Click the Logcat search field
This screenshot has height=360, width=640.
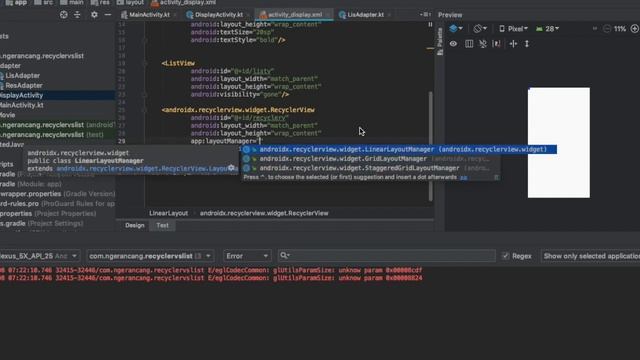(387, 256)
